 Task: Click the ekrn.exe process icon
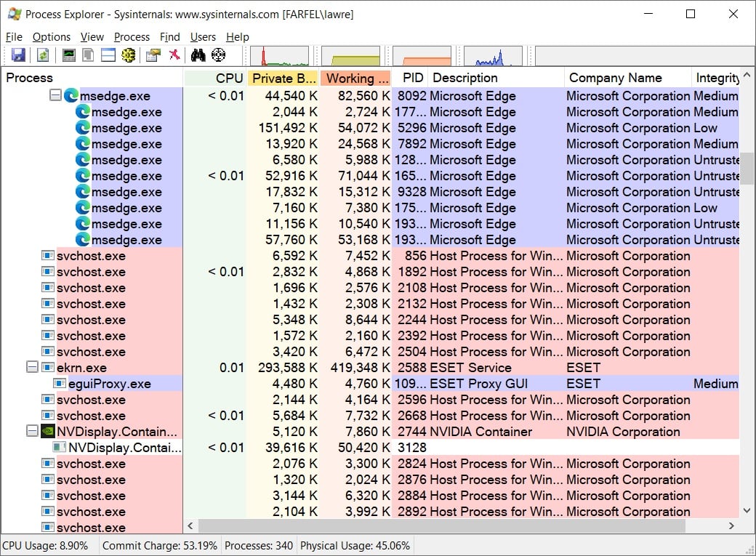tap(48, 368)
